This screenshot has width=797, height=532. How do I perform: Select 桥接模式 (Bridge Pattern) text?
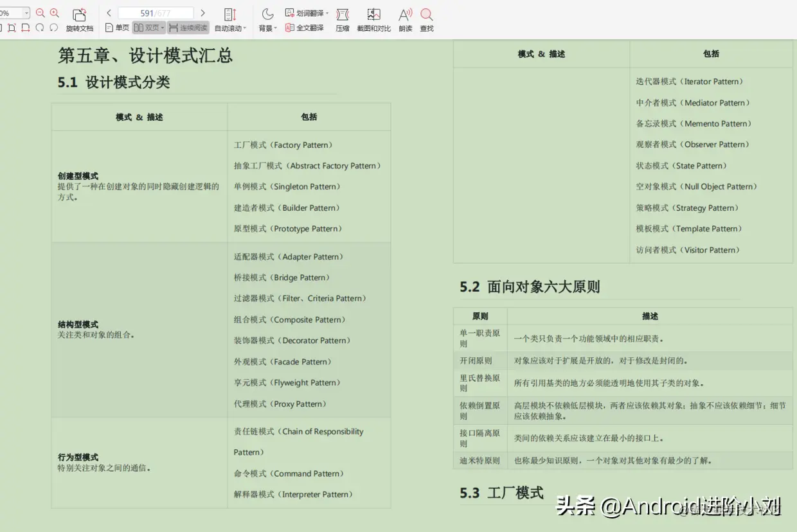pos(282,278)
